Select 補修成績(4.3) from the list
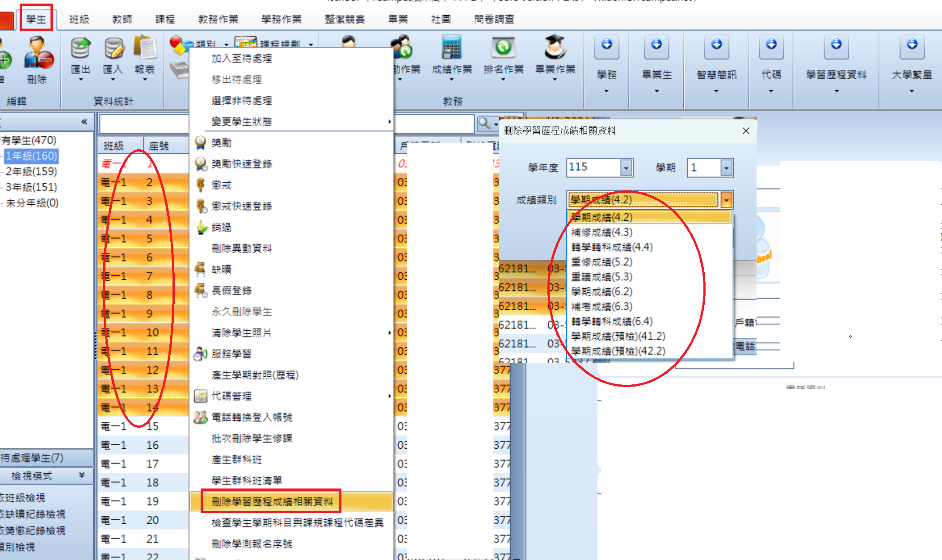Screen dimensions: 942x560 tap(650, 232)
